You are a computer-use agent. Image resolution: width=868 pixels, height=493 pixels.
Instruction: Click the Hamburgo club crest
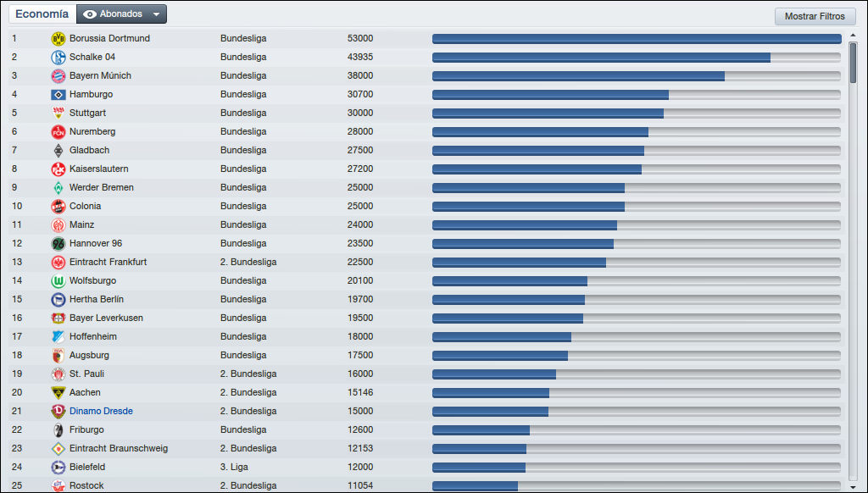(x=58, y=95)
